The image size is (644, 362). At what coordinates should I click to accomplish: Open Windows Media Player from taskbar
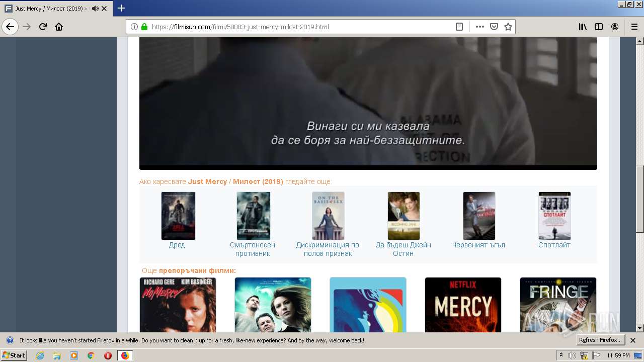(74, 355)
